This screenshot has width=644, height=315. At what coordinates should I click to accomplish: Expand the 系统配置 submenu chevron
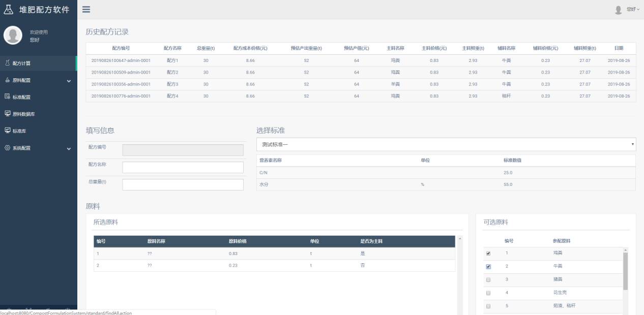tap(69, 148)
